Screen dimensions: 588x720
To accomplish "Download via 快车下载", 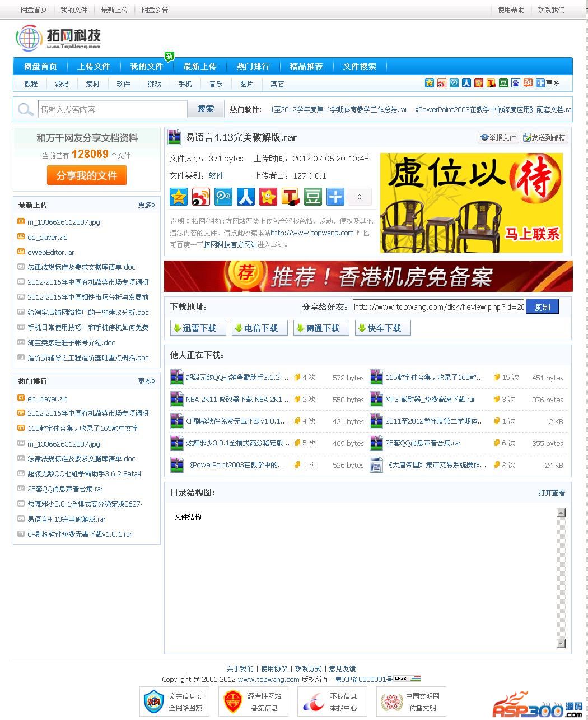I will 382,328.
